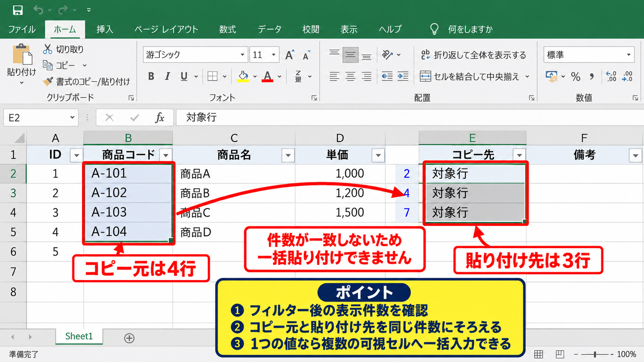This screenshot has width=644, height=362.
Task: Click the Save icon in title bar
Action: click(x=18, y=10)
